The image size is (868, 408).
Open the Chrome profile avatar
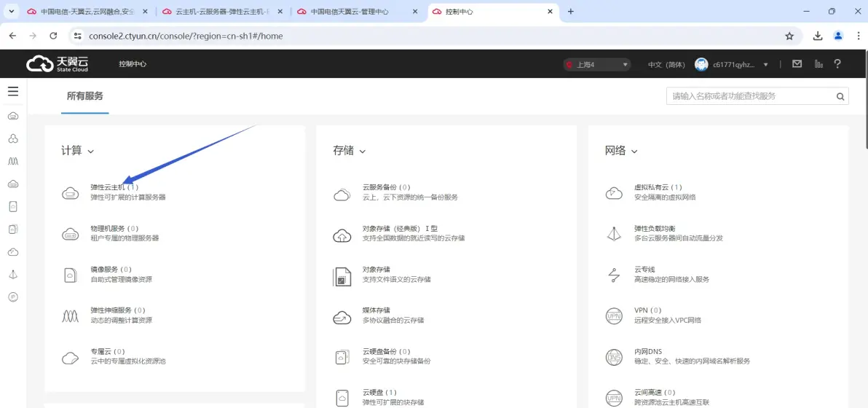838,36
